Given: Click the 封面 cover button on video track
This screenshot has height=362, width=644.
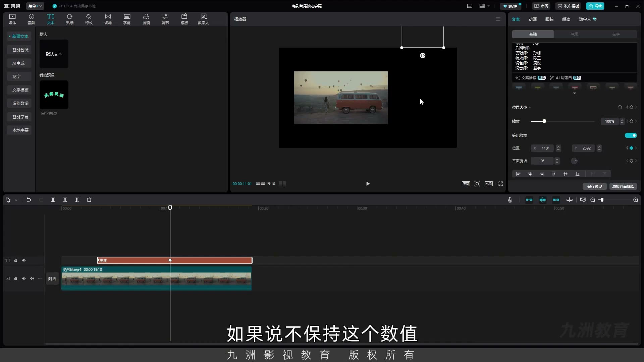Looking at the screenshot, I should (x=52, y=279).
